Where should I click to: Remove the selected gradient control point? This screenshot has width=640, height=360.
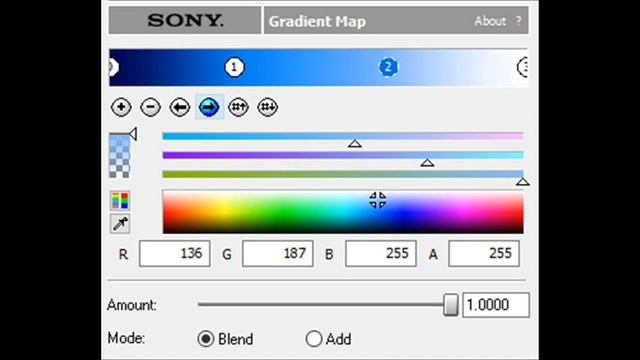click(x=151, y=107)
